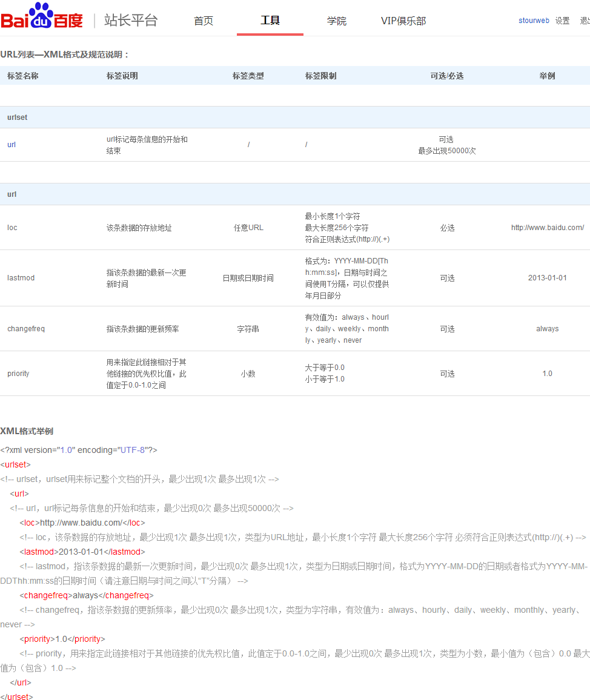Screen dimensions: 590x700
Task: Click the http://www.baidu.com/ example text
Action: point(547,227)
